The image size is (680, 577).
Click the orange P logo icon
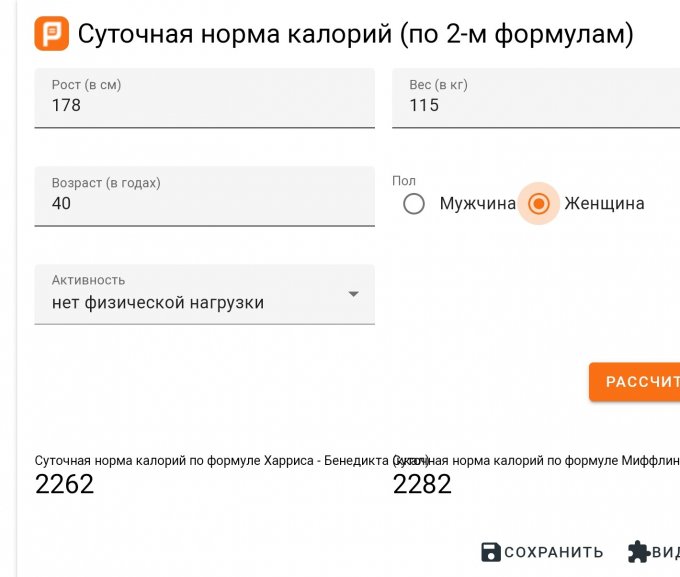(51, 34)
